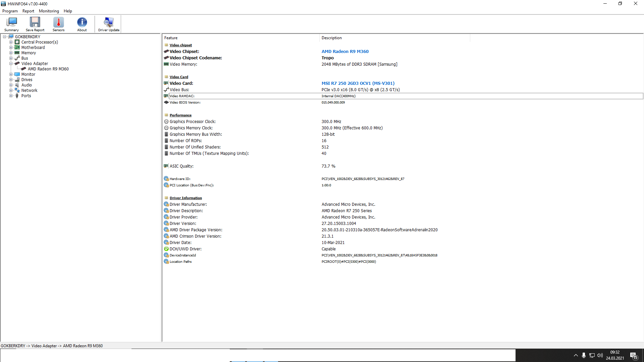644x362 pixels.
Task: Open the volume speaker tray icon
Action: (x=600, y=355)
